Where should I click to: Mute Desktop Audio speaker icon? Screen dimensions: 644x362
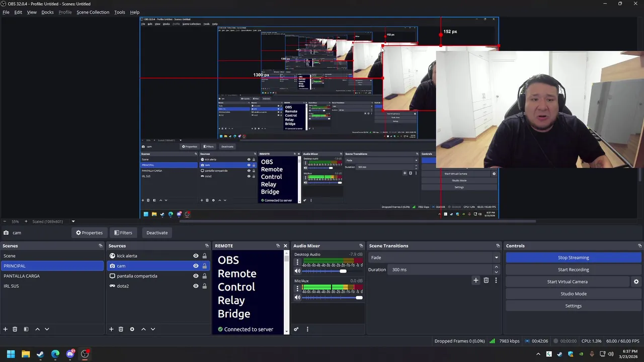pos(297,271)
